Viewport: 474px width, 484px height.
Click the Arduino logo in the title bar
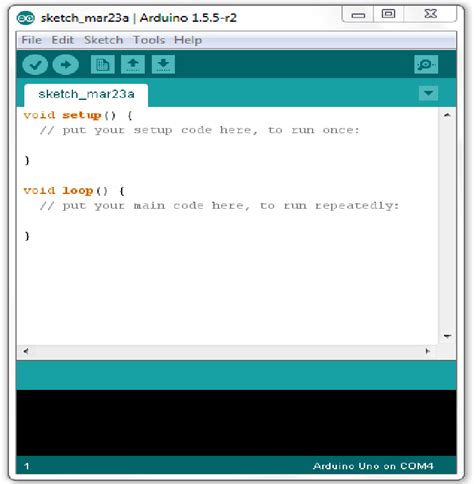(x=26, y=18)
